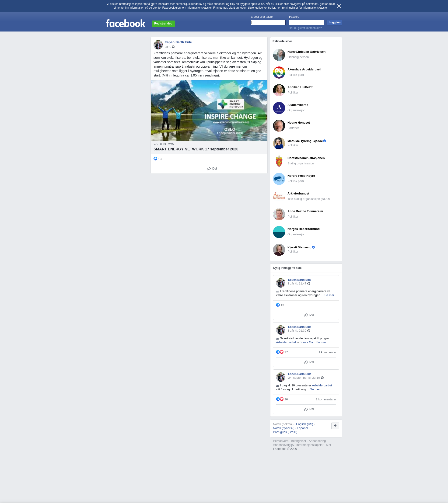Open Akademikerne purple logo
Viewport: 448px width, 503px height.
click(x=279, y=108)
